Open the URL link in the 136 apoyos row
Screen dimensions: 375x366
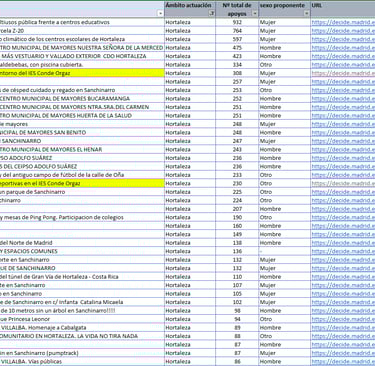[343, 251]
